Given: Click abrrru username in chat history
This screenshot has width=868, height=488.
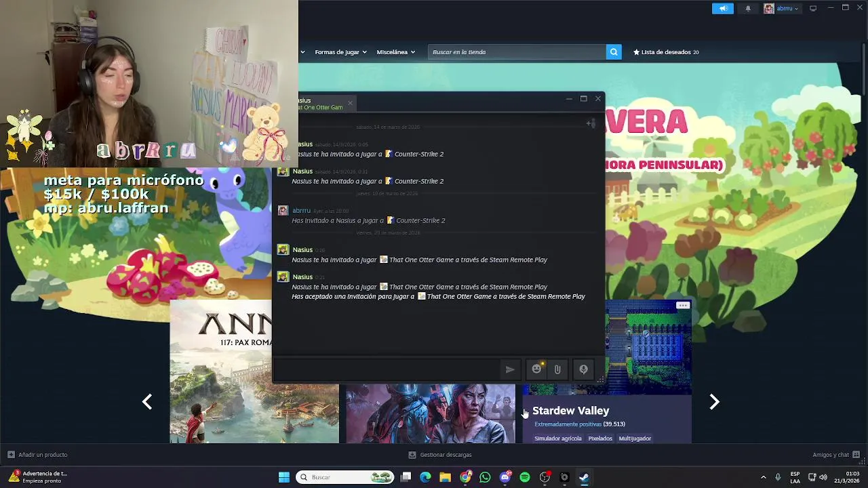Looking at the screenshot, I should click(301, 211).
